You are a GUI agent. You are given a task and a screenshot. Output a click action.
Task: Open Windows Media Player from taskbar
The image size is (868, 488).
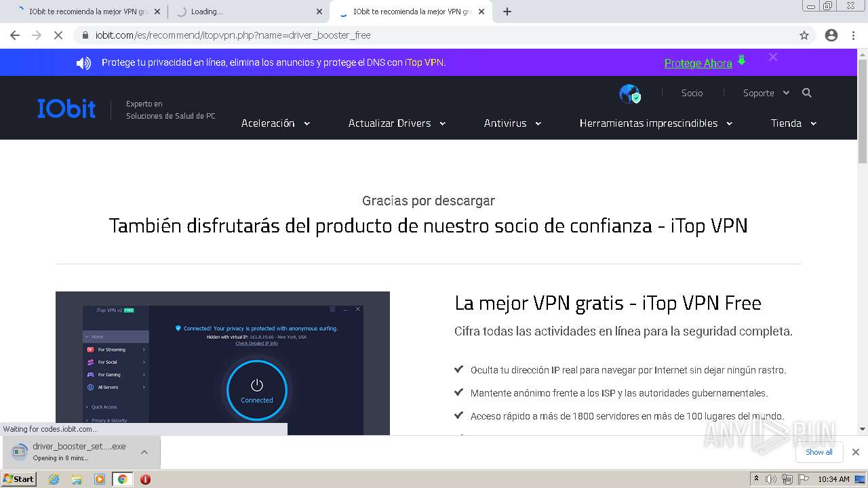(100, 479)
